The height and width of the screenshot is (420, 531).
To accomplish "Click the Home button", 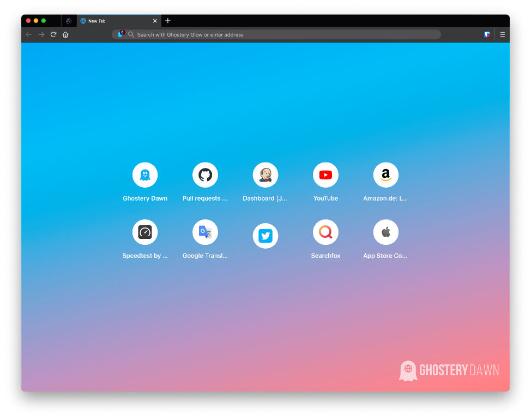I will [65, 34].
